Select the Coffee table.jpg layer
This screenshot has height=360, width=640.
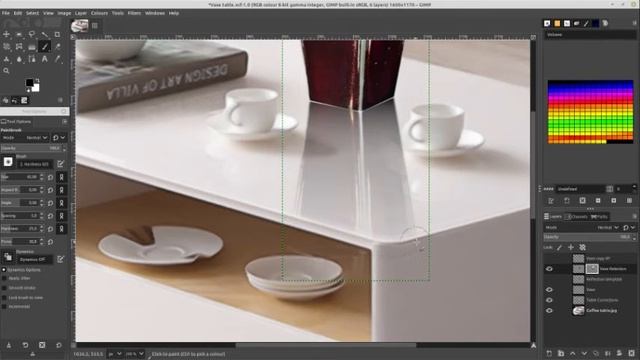coord(602,311)
